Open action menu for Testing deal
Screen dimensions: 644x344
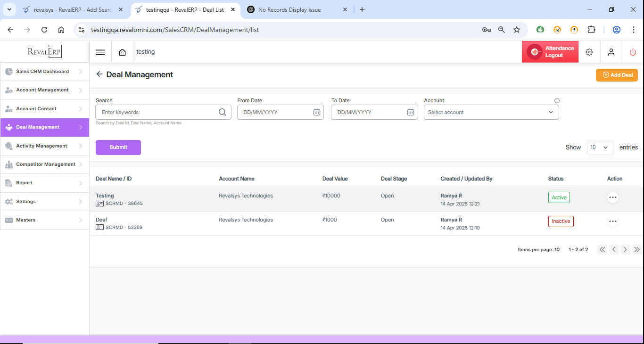(x=612, y=197)
